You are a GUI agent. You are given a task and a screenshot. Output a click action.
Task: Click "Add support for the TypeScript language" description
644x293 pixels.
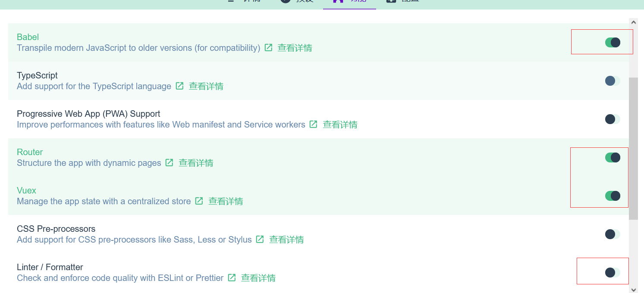pyautogui.click(x=94, y=86)
